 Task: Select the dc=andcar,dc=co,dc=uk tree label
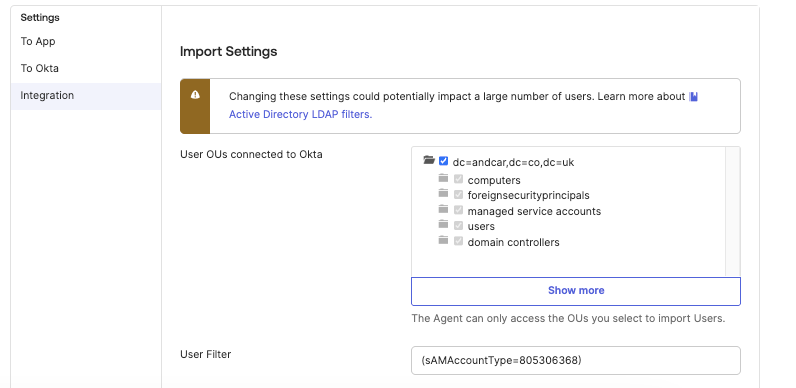tap(513, 163)
